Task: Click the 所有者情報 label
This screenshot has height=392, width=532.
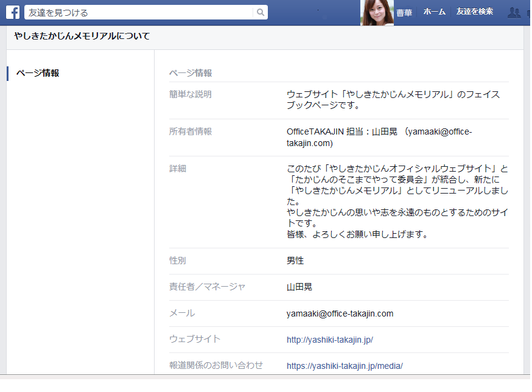Action: point(191,131)
